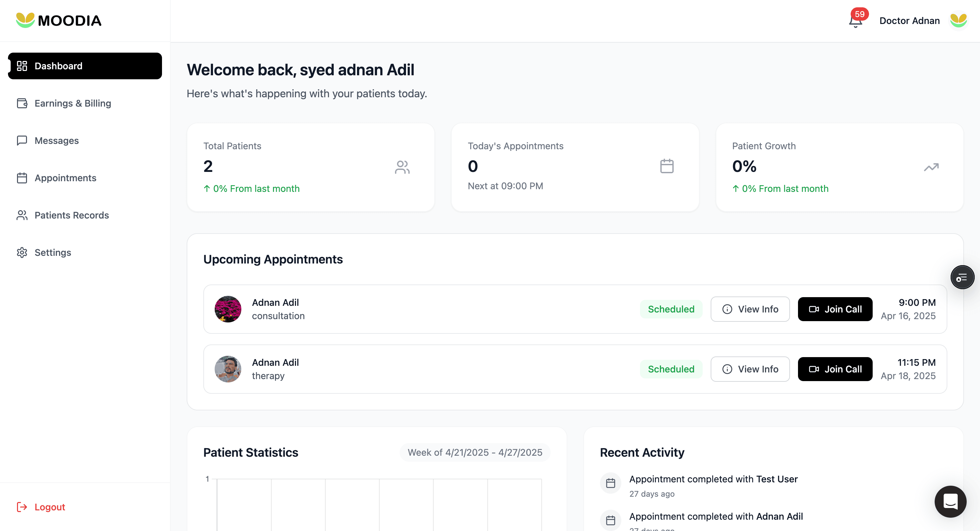Open Messages in the sidebar
The height and width of the screenshot is (531, 980).
click(56, 141)
